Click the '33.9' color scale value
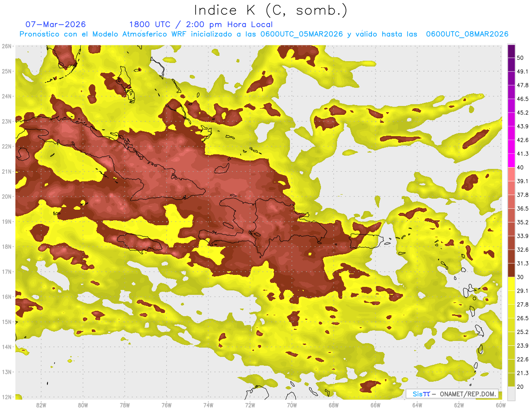The width and height of the screenshot is (532, 411). coord(523,236)
